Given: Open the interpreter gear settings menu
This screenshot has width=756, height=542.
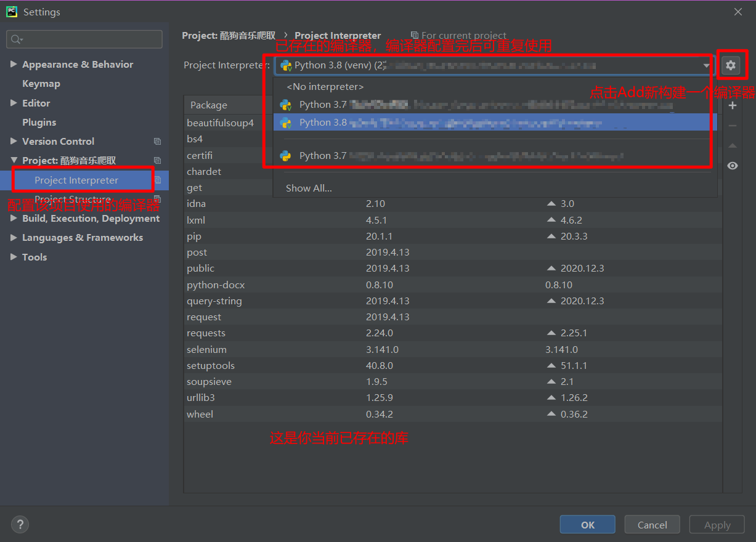Looking at the screenshot, I should click(x=731, y=65).
